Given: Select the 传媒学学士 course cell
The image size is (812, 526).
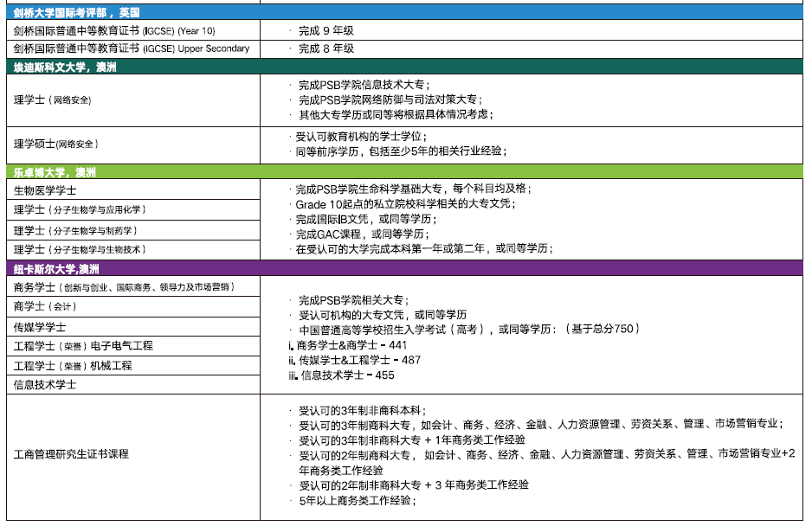Looking at the screenshot, I should 133,327.
